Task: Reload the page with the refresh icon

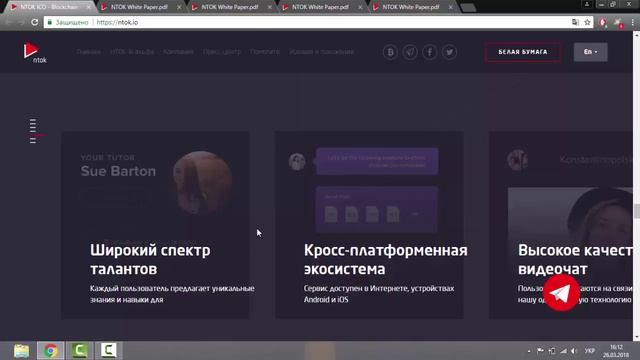Action: [35, 22]
